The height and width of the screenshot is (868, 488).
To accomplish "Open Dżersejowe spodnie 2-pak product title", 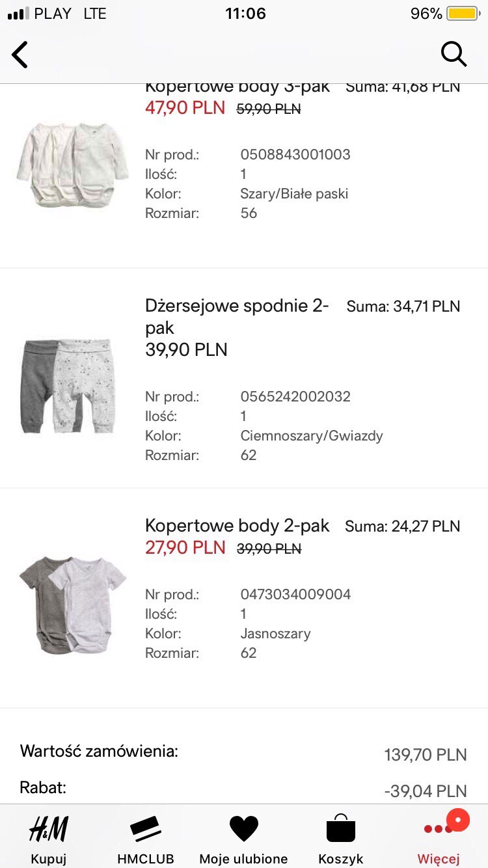I will click(237, 316).
